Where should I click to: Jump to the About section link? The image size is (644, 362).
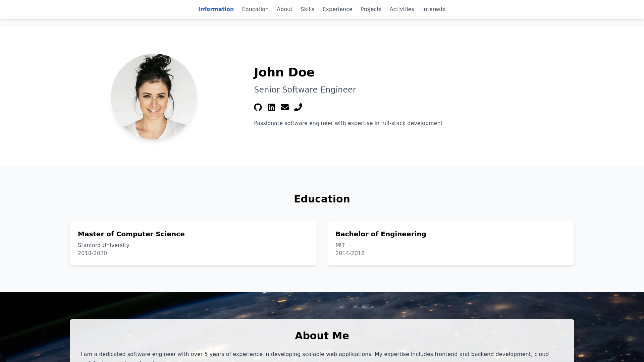pos(284,9)
